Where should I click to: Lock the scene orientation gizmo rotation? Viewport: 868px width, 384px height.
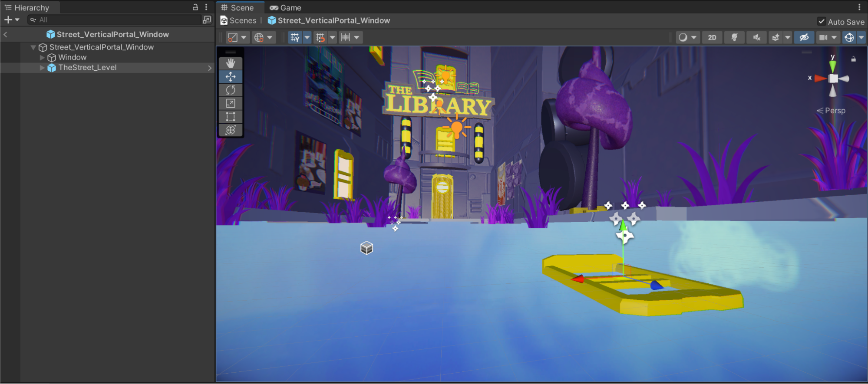coord(853,59)
